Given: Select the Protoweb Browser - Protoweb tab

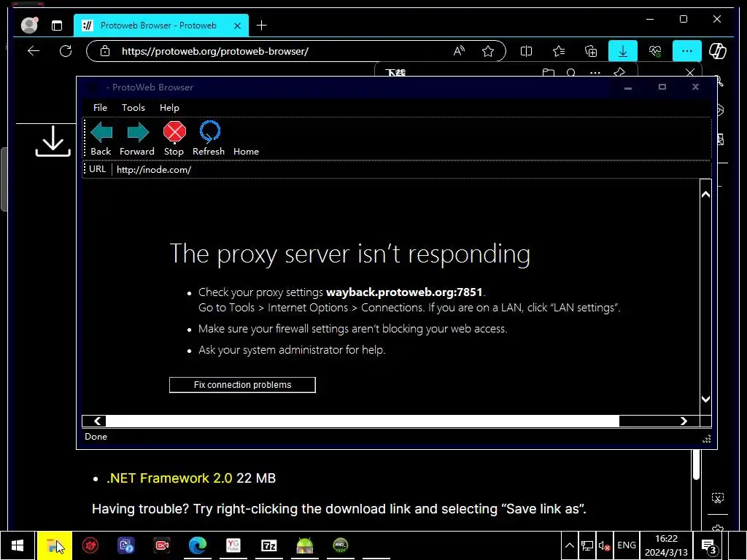Looking at the screenshot, I should point(161,26).
